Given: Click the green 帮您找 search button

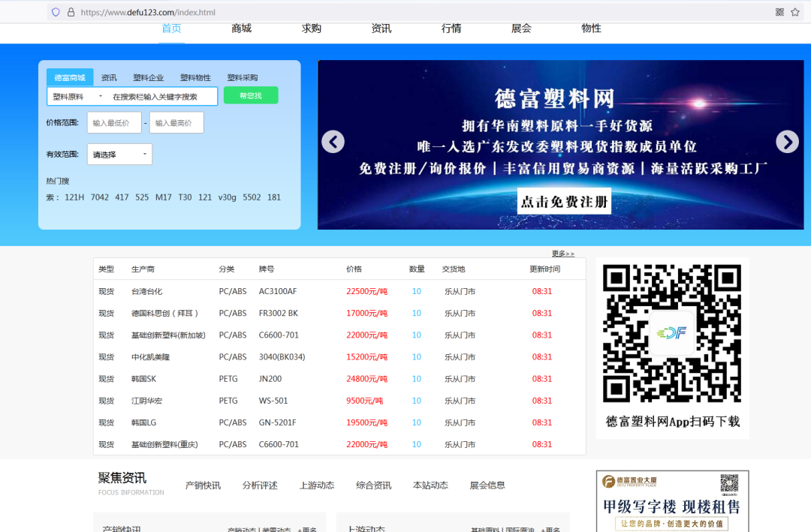Looking at the screenshot, I should pos(251,96).
